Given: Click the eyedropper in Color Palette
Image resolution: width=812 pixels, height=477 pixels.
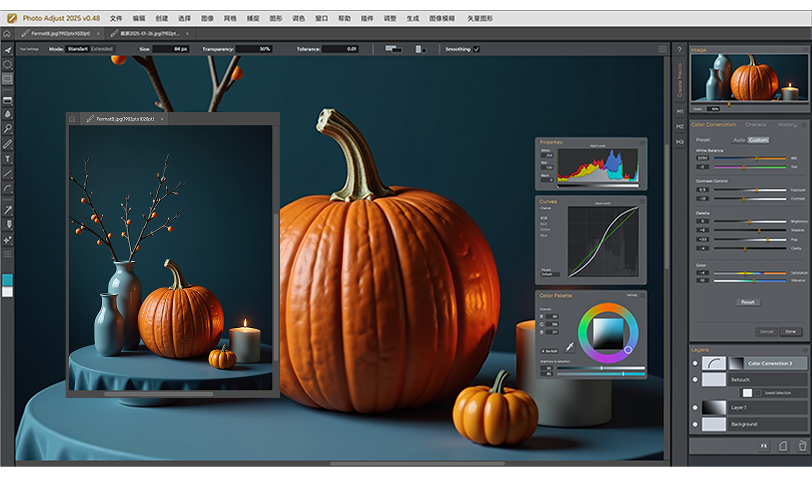Looking at the screenshot, I should [x=570, y=345].
